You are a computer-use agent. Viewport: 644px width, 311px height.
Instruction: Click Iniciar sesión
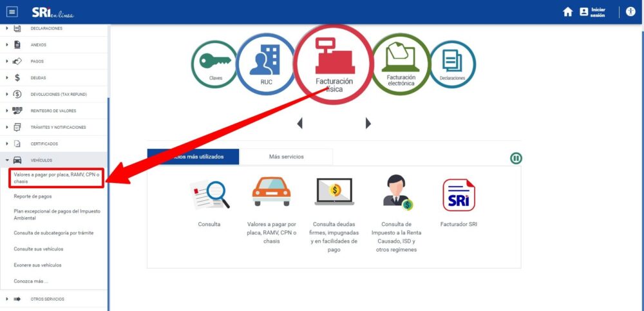click(x=592, y=12)
